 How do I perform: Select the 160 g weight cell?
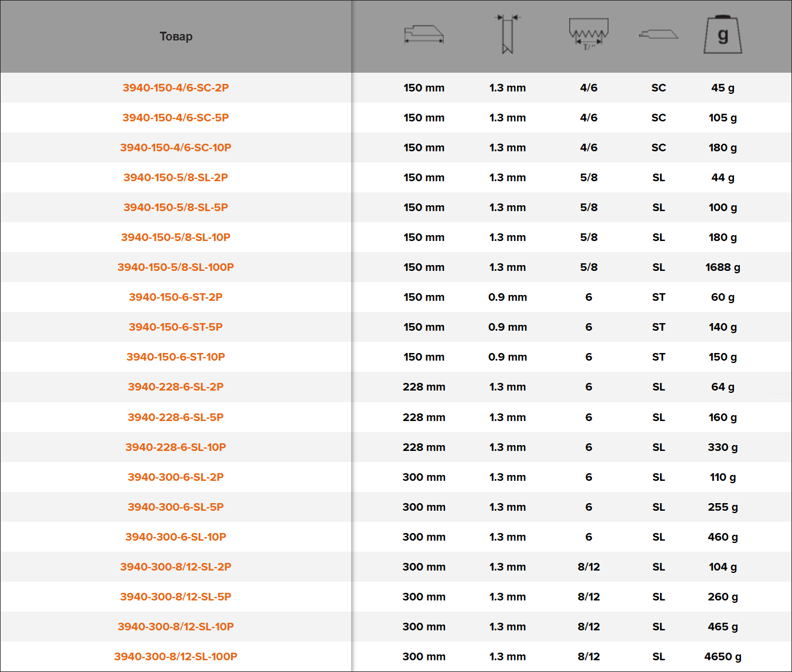tap(723, 418)
